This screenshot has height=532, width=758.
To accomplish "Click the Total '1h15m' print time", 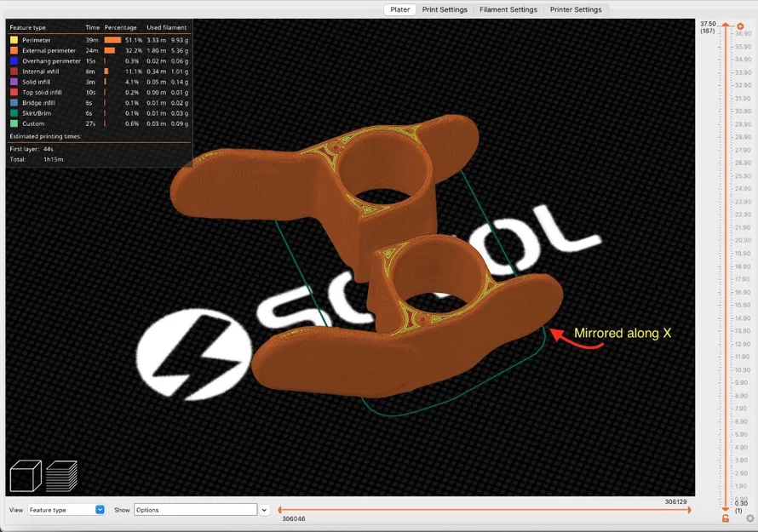I will point(53,159).
